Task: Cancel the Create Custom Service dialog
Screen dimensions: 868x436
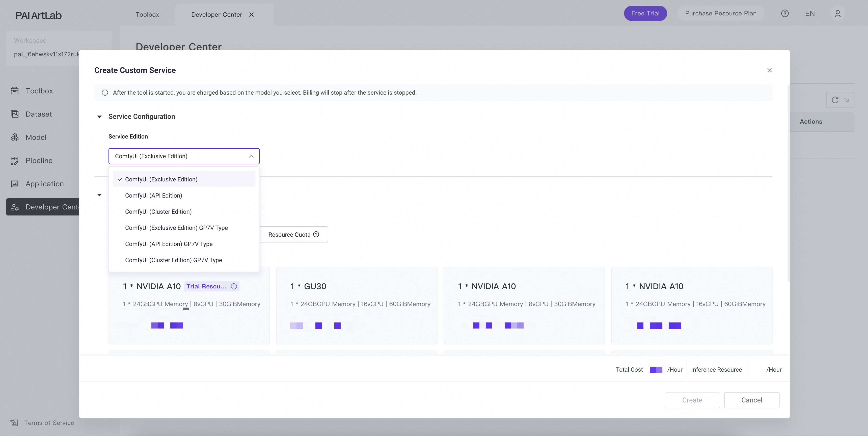Action: click(x=751, y=400)
